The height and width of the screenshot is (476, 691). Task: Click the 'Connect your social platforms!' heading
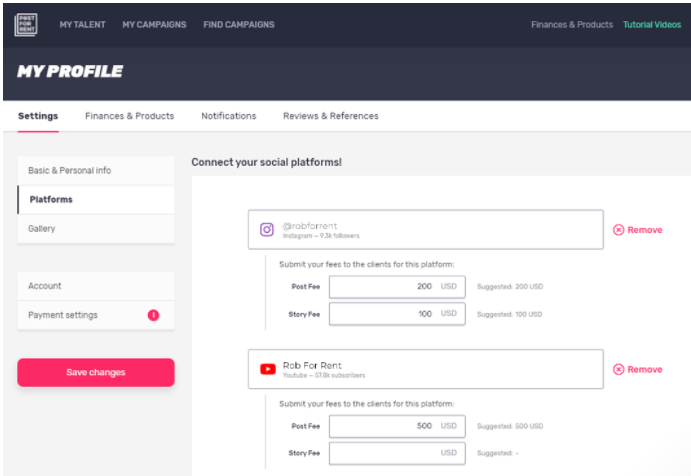click(267, 162)
